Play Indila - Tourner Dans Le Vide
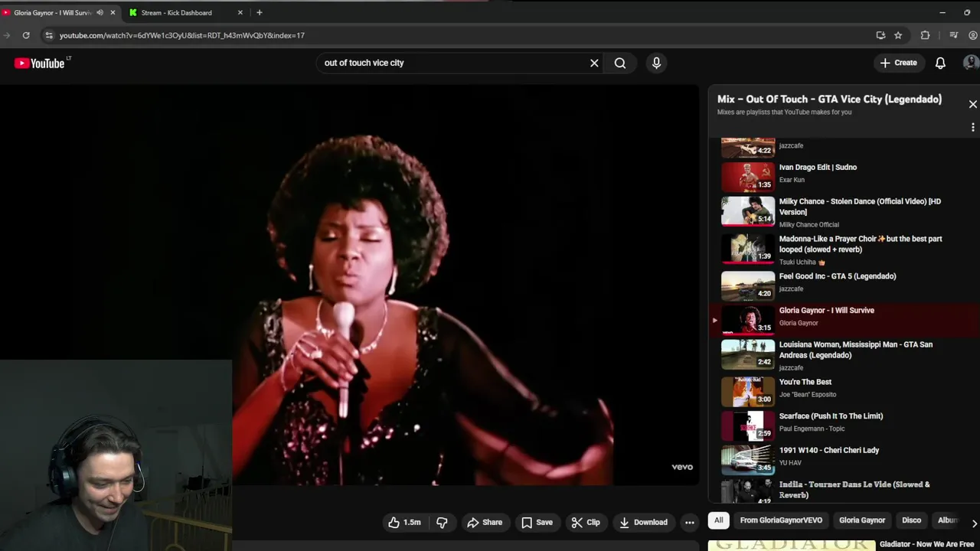The width and height of the screenshot is (980, 551). point(854,490)
